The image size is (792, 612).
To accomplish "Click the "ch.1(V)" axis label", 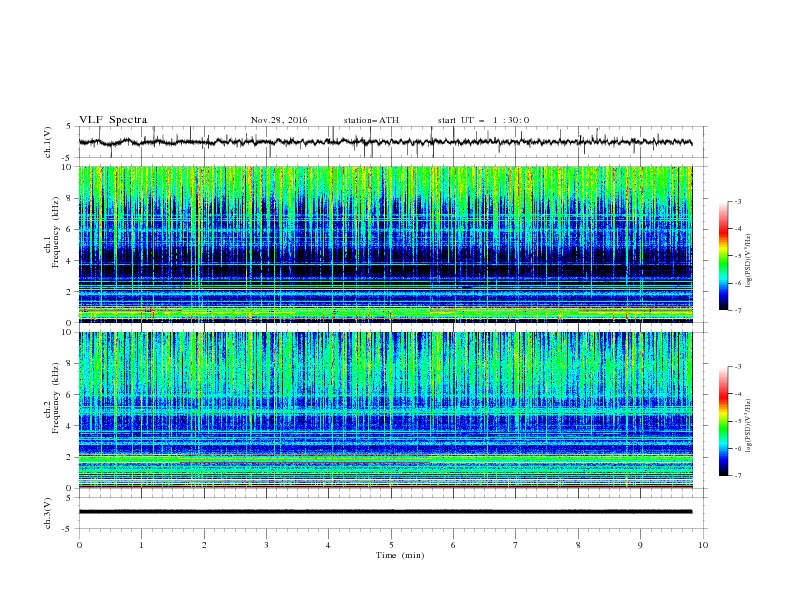I will click(48, 142).
